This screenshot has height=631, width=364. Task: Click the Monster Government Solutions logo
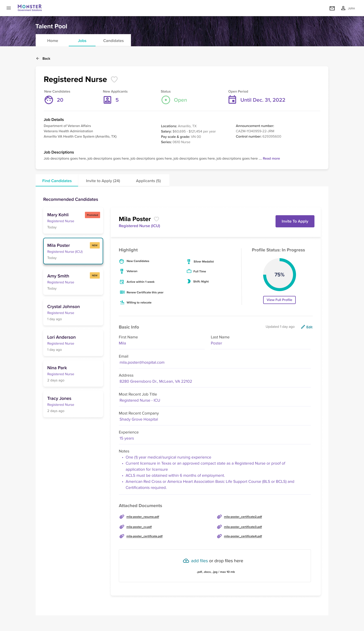pos(30,8)
